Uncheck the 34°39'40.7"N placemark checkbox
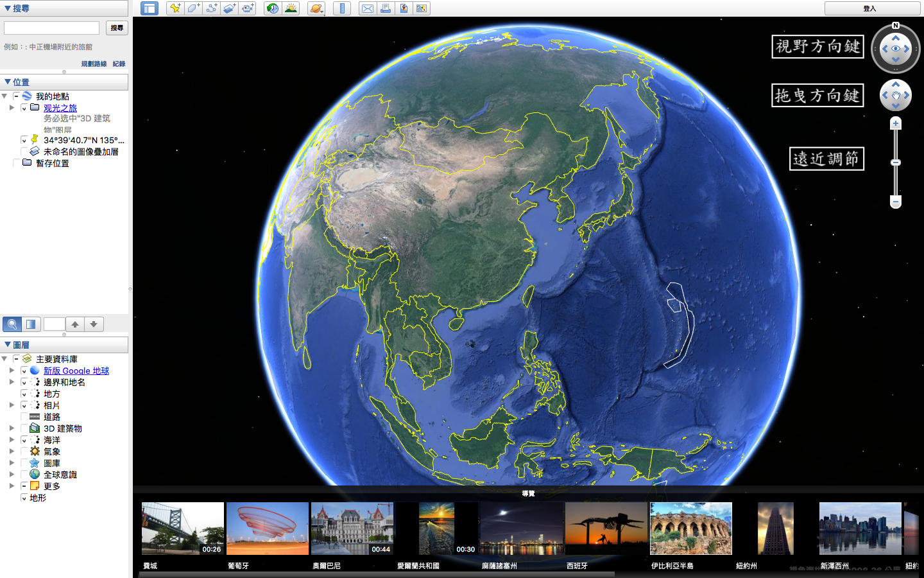This screenshot has height=578, width=924. pyautogui.click(x=24, y=140)
